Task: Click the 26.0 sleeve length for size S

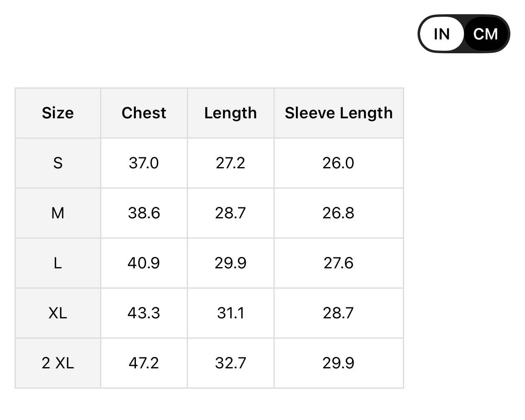Action: [x=339, y=163]
